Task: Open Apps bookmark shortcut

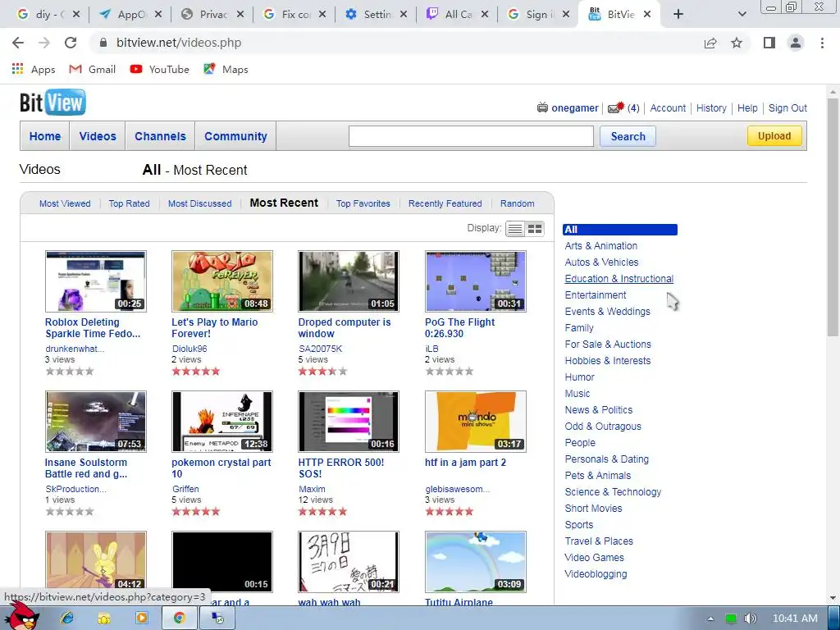Action: [33, 69]
